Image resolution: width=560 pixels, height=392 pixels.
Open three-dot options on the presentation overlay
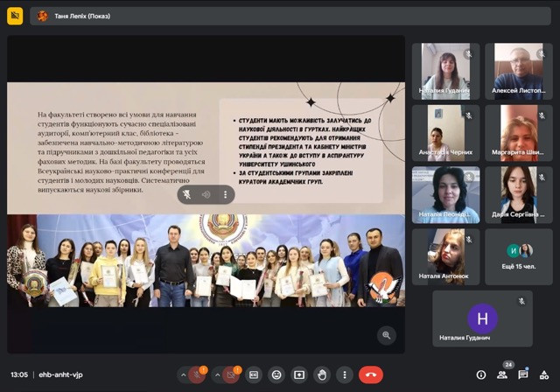pyautogui.click(x=225, y=194)
